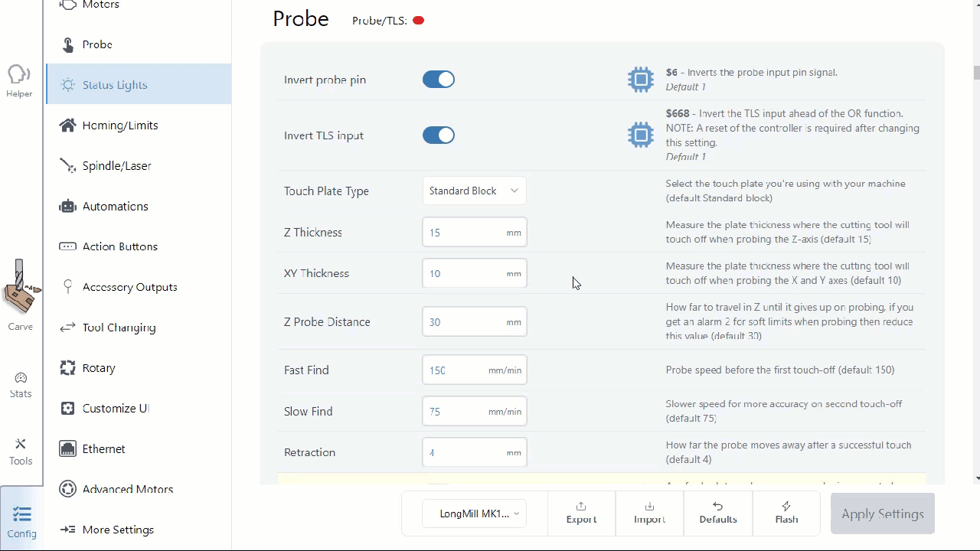The image size is (980, 551).
Task: Open the Touch Plate Type dropdown
Action: click(x=474, y=191)
